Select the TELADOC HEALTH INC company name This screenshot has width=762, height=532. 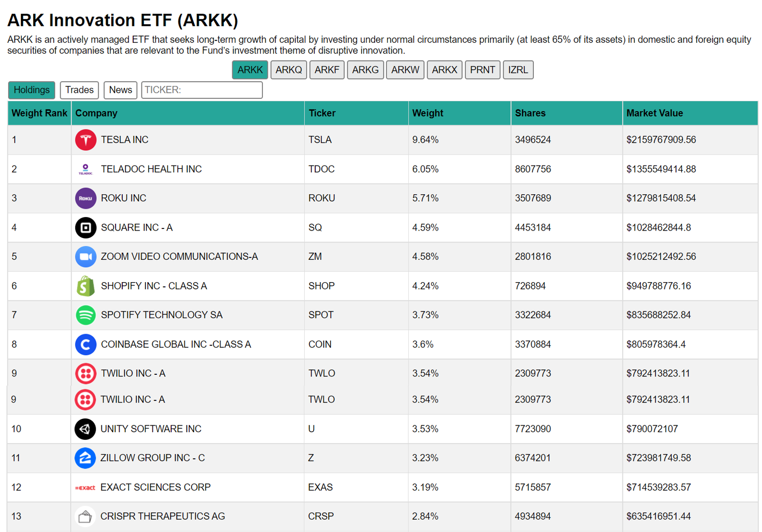tap(151, 169)
